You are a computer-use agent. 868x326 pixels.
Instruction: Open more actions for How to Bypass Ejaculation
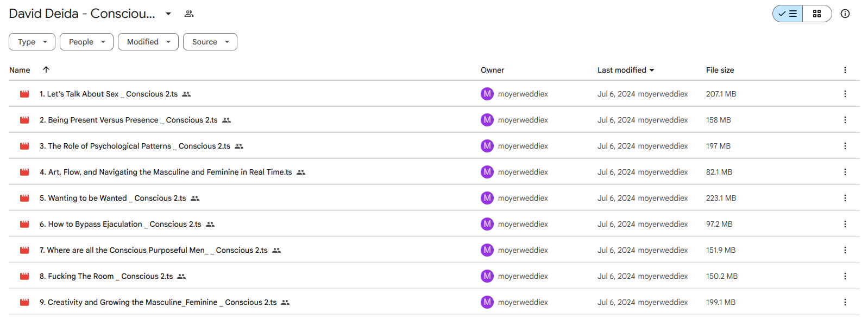click(845, 224)
